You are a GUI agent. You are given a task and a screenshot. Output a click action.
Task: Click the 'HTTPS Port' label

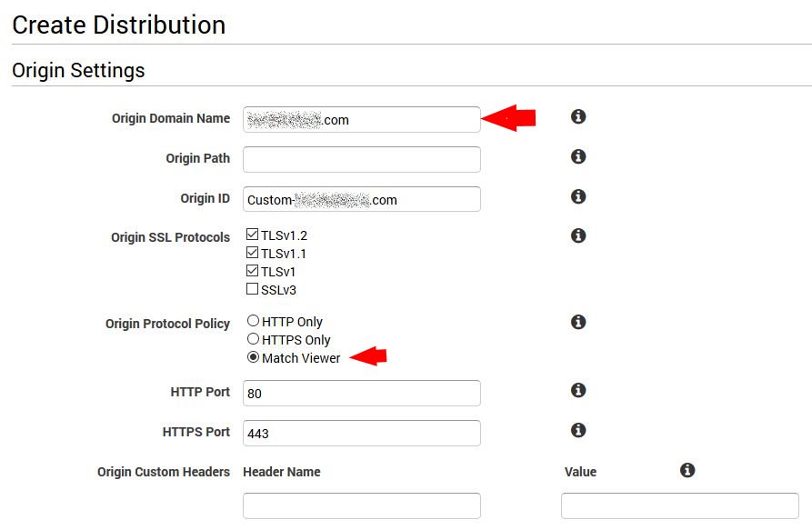coord(196,432)
